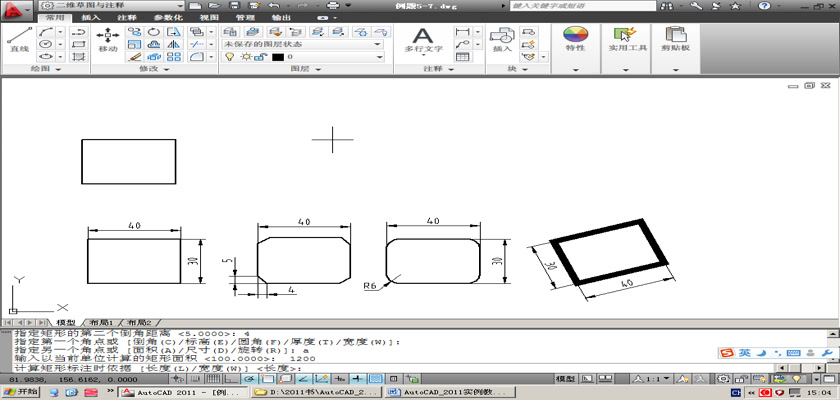Insert a Table from Annotation panel
The width and height of the screenshot is (840, 400).
[463, 56]
